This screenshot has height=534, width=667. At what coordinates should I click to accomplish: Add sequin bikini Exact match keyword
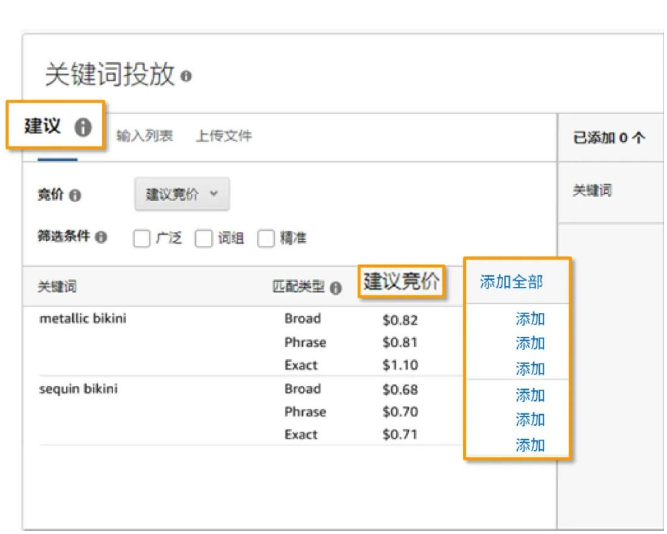point(530,445)
